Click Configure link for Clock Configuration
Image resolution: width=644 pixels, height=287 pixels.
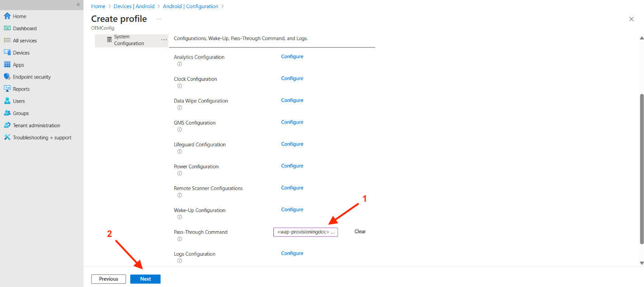coord(292,79)
